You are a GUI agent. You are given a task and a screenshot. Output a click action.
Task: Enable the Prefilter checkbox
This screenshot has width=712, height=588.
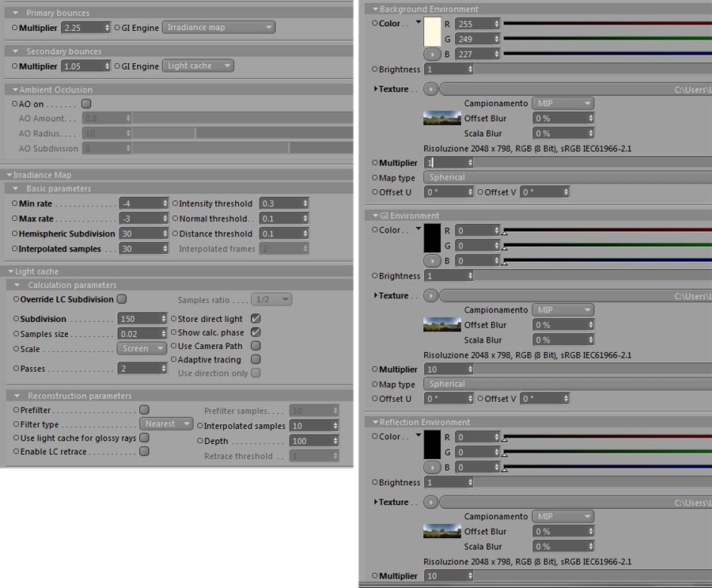(x=145, y=410)
